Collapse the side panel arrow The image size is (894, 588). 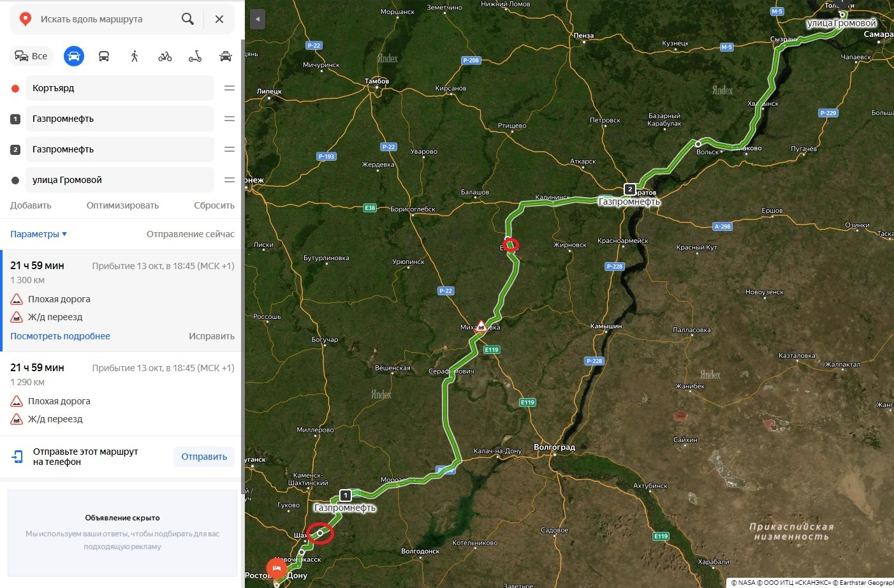(x=257, y=19)
